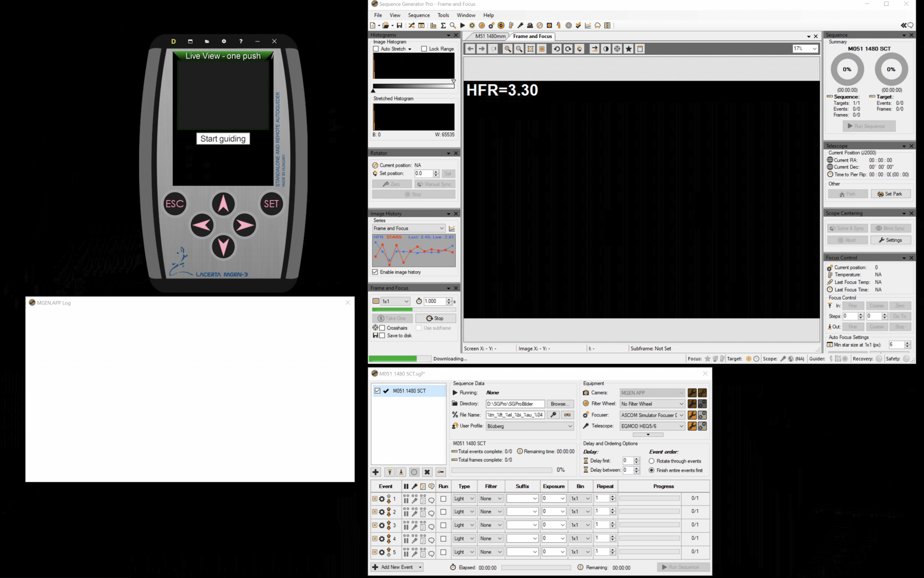Enable the Crosshairs checkbox
Image resolution: width=924 pixels, height=578 pixels.
coord(383,328)
